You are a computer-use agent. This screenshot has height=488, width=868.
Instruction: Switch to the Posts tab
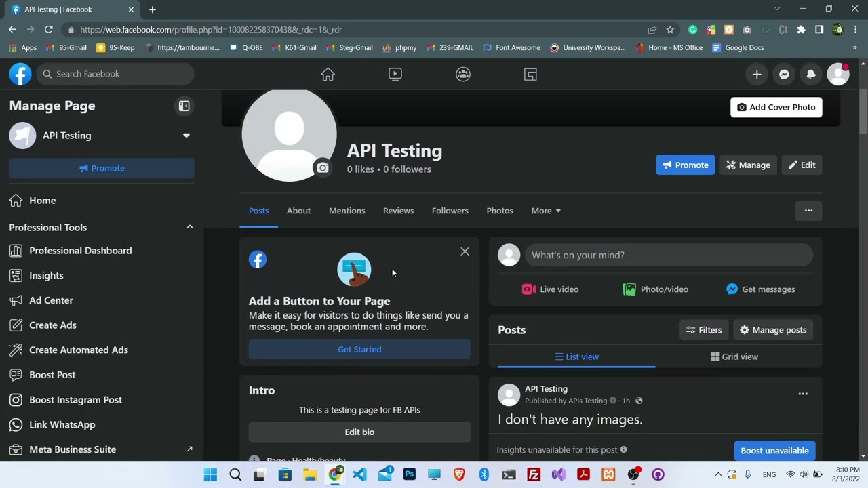(x=258, y=211)
